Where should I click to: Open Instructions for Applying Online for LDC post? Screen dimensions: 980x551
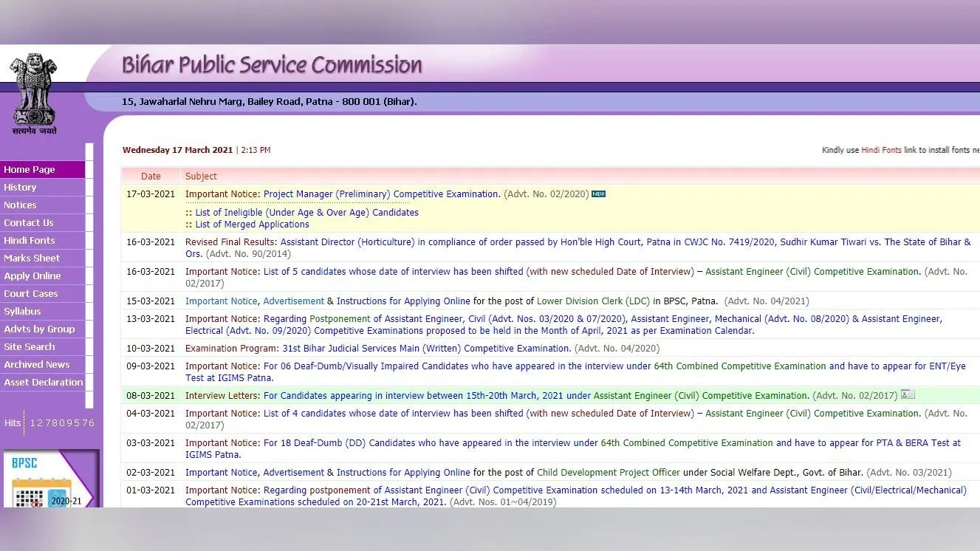(x=403, y=301)
